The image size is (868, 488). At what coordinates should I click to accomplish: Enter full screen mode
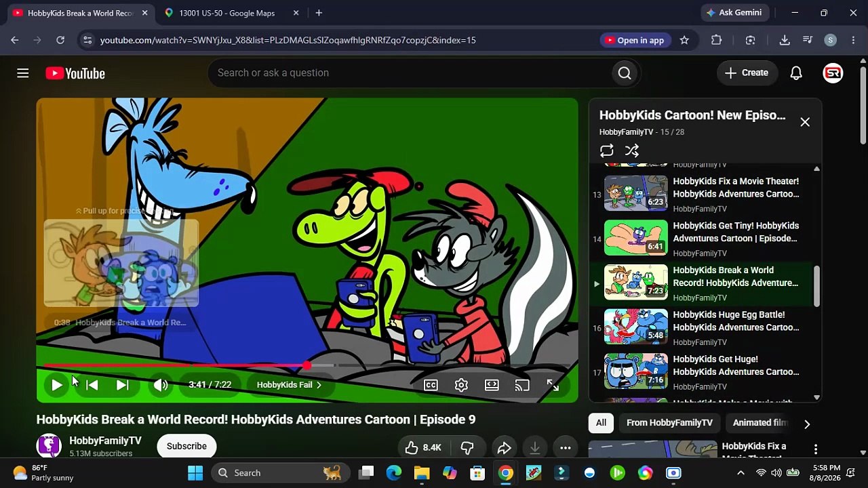pos(553,385)
